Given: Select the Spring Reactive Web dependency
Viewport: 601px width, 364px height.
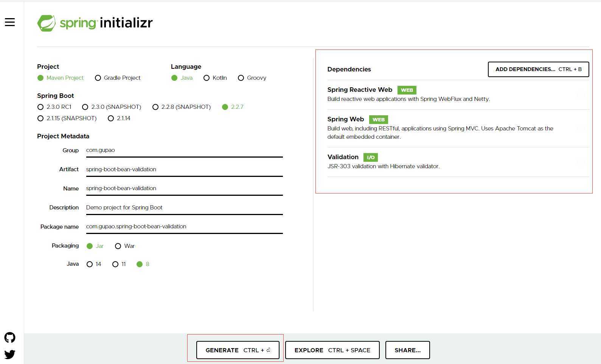Looking at the screenshot, I should [x=458, y=94].
